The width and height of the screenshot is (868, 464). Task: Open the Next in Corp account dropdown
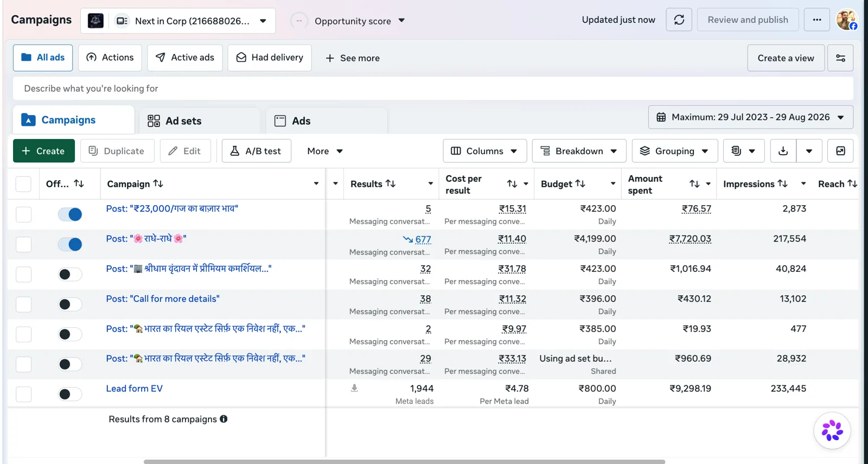178,21
